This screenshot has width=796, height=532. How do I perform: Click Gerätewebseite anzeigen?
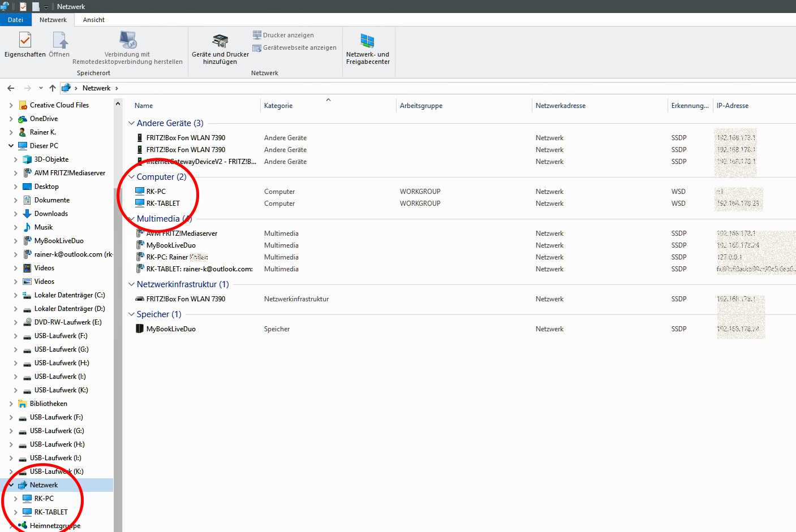[294, 47]
